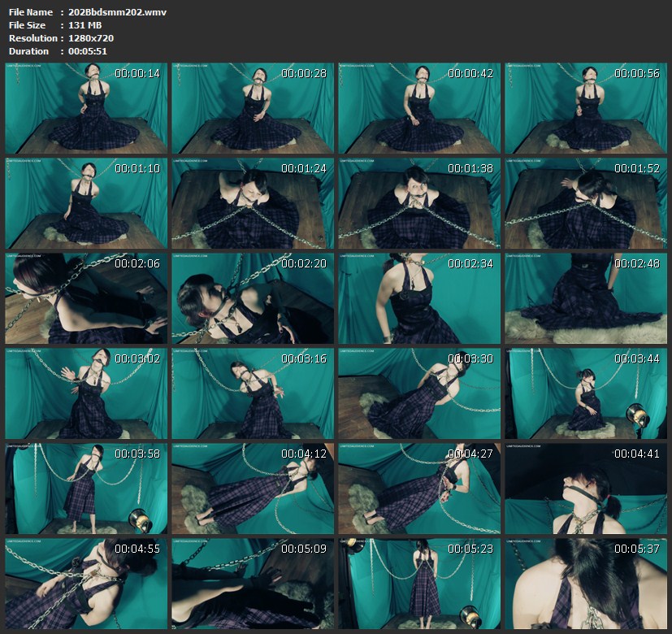Open the frame at 00:00:56
The image size is (672, 634).
pyautogui.click(x=586, y=108)
